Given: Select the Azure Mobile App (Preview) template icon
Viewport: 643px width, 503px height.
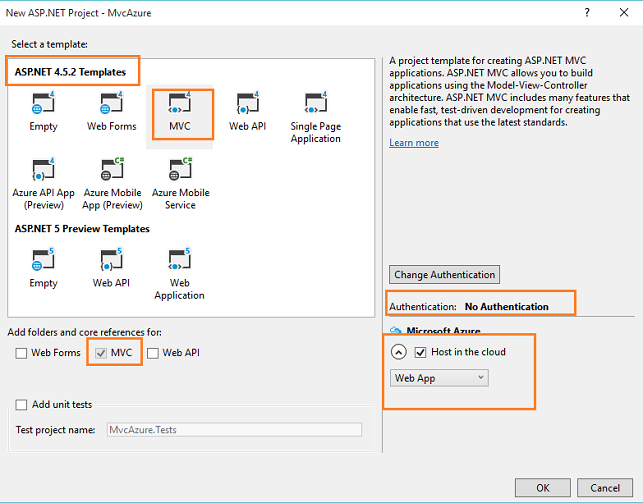Looking at the screenshot, I should click(x=112, y=169).
